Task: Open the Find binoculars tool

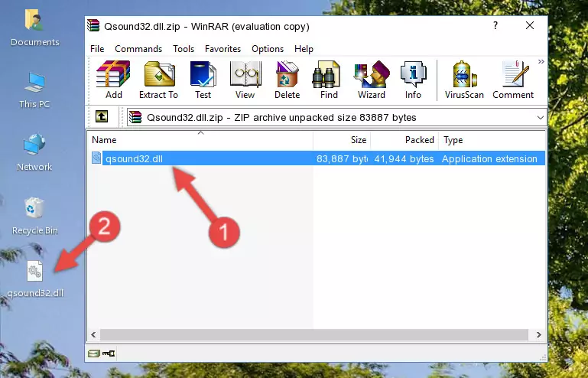Action: pyautogui.click(x=329, y=80)
